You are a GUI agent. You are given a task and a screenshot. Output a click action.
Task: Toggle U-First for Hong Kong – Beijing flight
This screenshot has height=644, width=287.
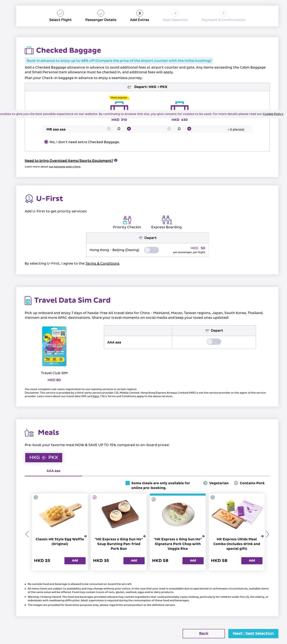point(151,250)
